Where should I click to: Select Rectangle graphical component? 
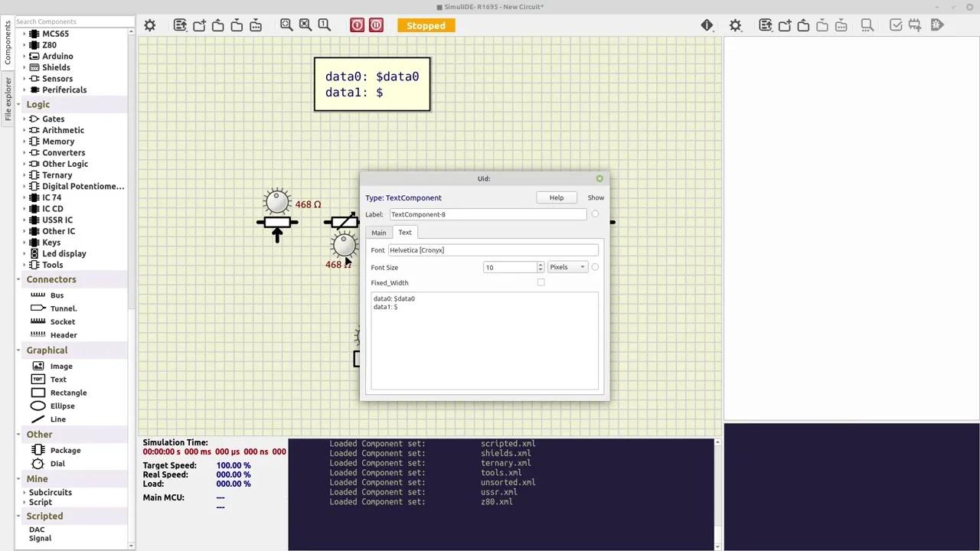click(68, 393)
